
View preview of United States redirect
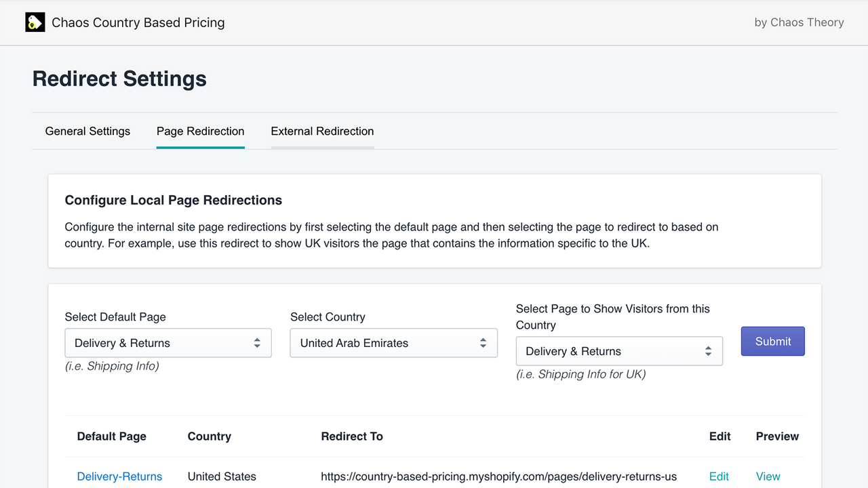[768, 476]
